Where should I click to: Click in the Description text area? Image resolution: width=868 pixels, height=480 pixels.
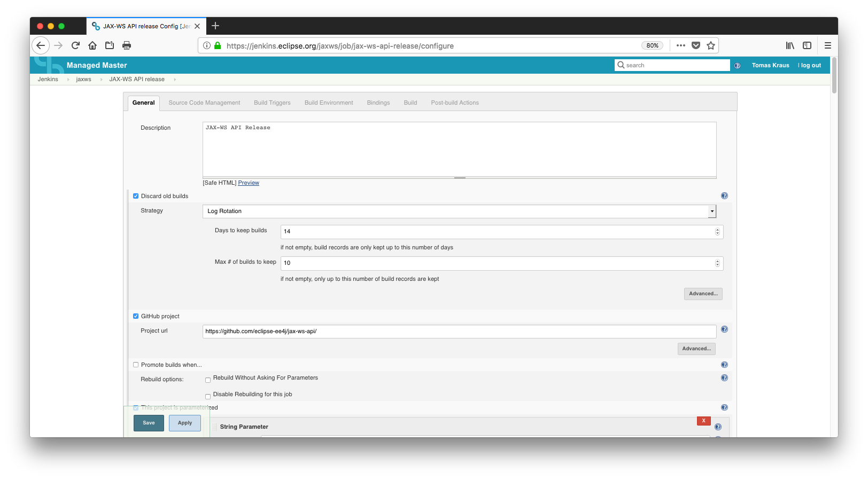coord(460,149)
